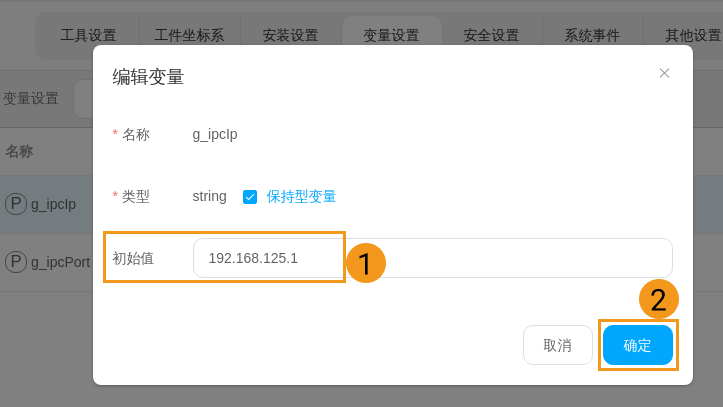Open the 安全设置 tab
Image resolution: width=723 pixels, height=407 pixels.
pos(491,36)
